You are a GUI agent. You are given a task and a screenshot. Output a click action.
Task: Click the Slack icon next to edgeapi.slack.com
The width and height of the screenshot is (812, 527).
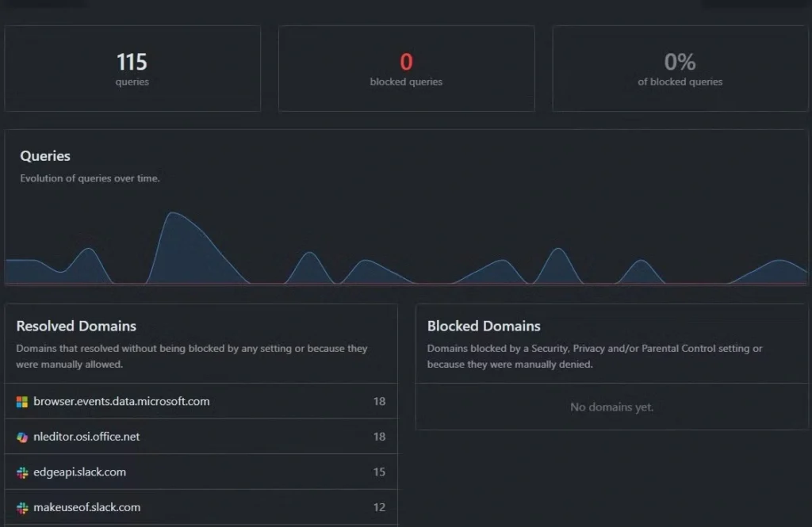(x=22, y=472)
